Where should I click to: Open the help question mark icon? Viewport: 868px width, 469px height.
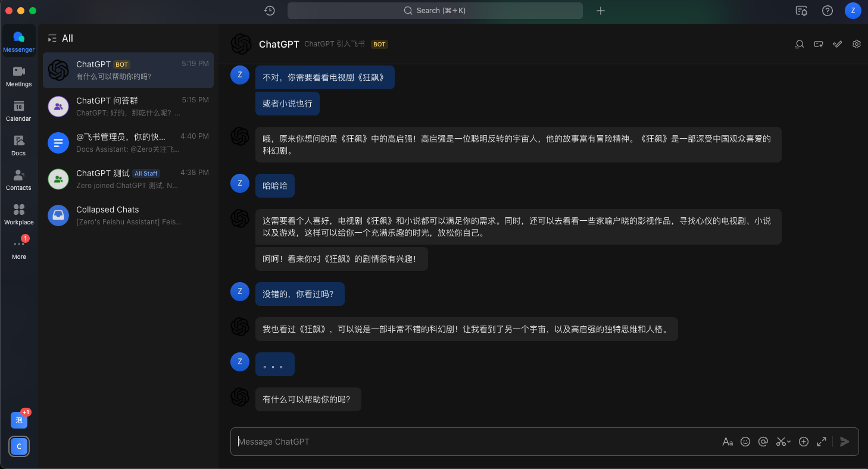(x=827, y=11)
